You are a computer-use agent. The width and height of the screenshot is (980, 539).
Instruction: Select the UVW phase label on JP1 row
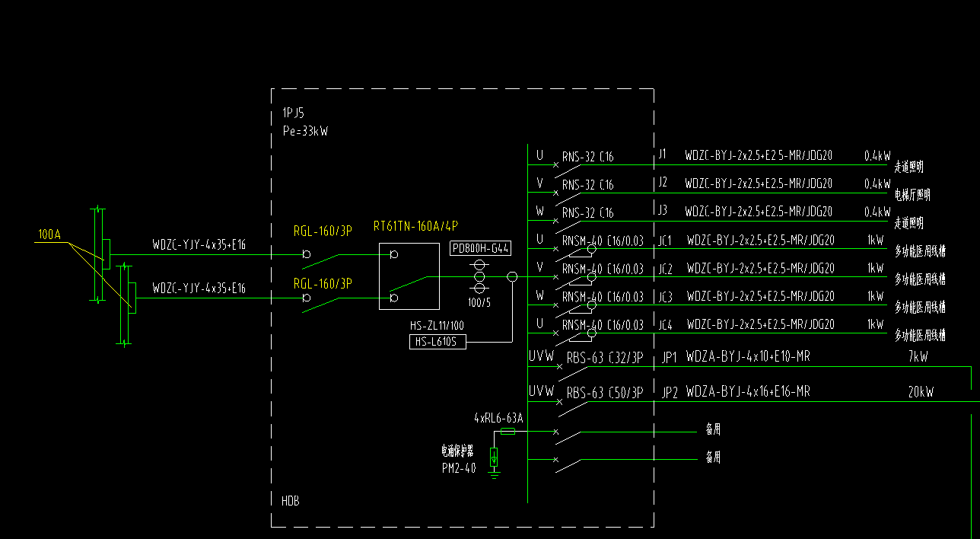[x=541, y=356]
